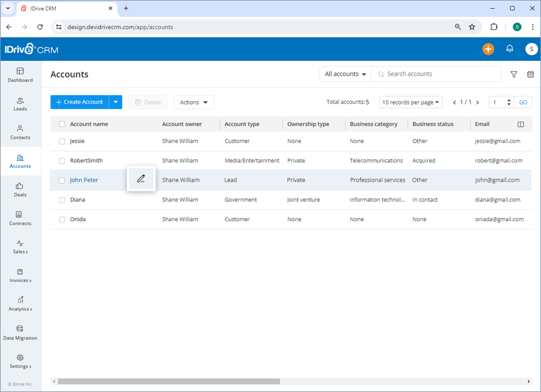Edit the John Peter account via pencil icon
Viewport: 541px width, 392px height.
(x=141, y=179)
